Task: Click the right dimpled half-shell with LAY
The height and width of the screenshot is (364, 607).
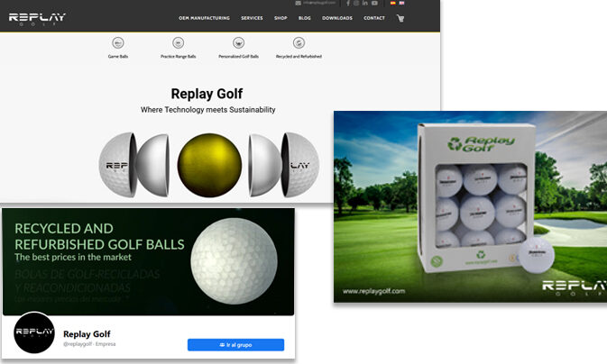Action: coord(300,165)
